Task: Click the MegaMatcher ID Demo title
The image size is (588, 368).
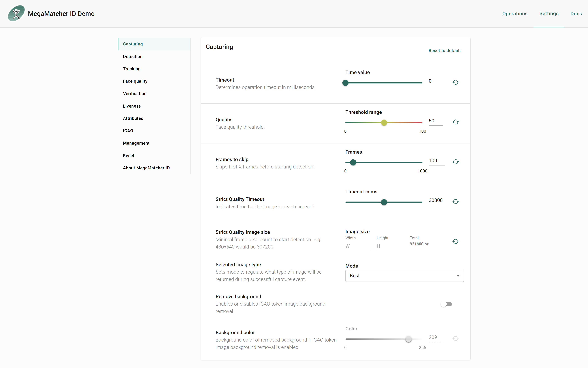Action: [x=61, y=14]
